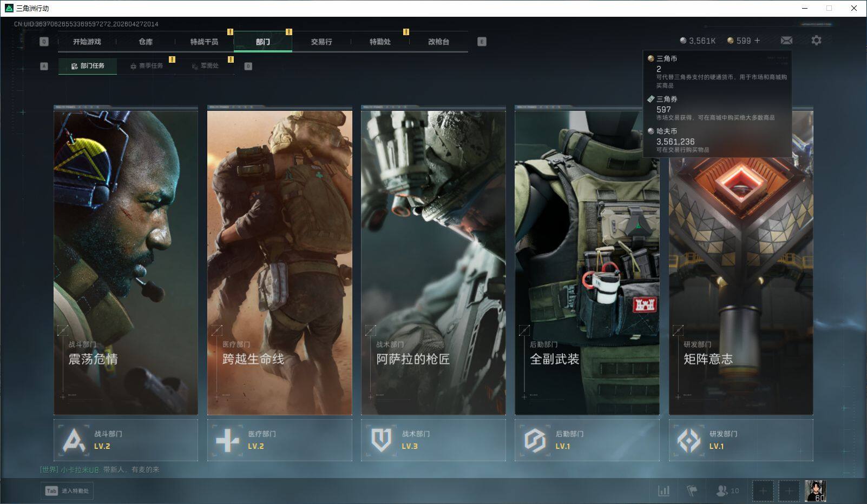Click the 研发部门 LV.1 level label

(717, 447)
